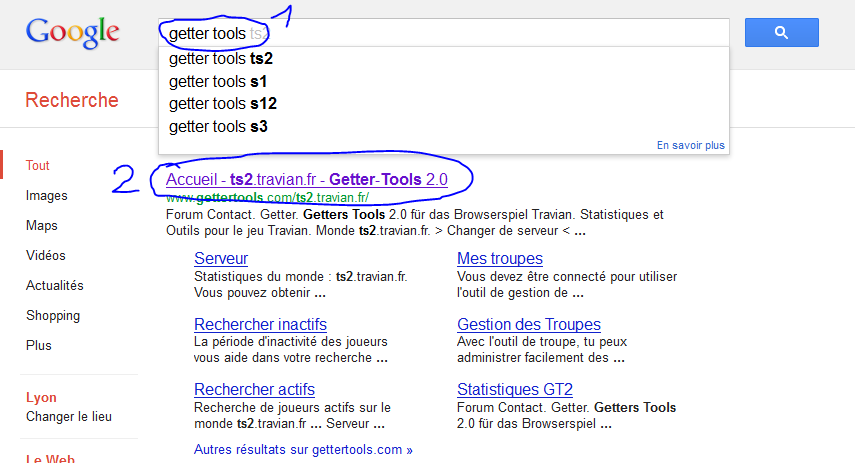855x463 pixels.
Task: Click the 'Lyon' location label
Action: [x=41, y=398]
